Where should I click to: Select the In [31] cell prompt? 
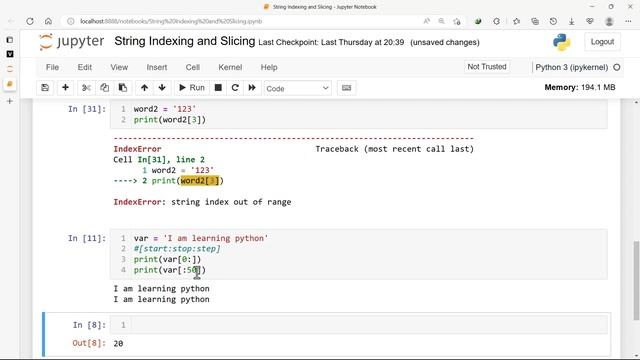coord(87,109)
